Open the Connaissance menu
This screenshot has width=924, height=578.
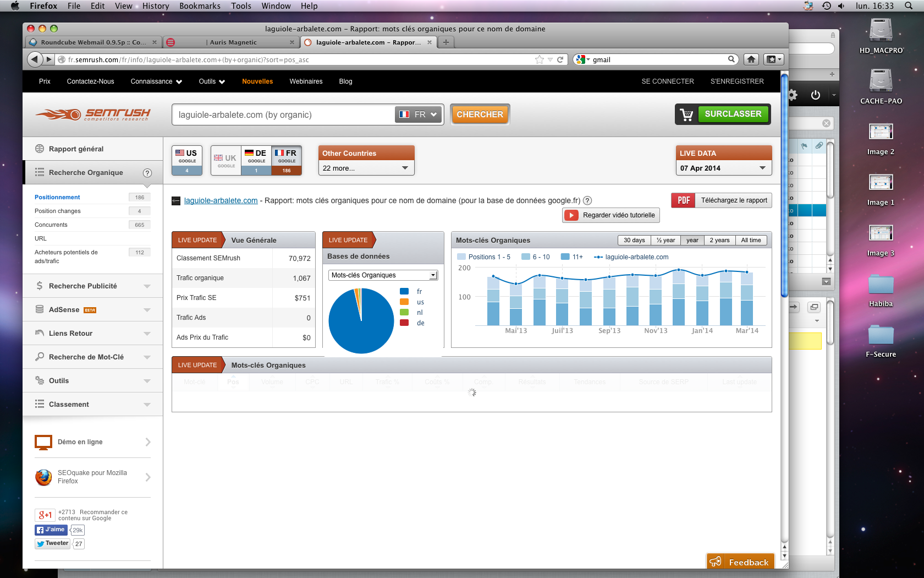click(x=156, y=81)
